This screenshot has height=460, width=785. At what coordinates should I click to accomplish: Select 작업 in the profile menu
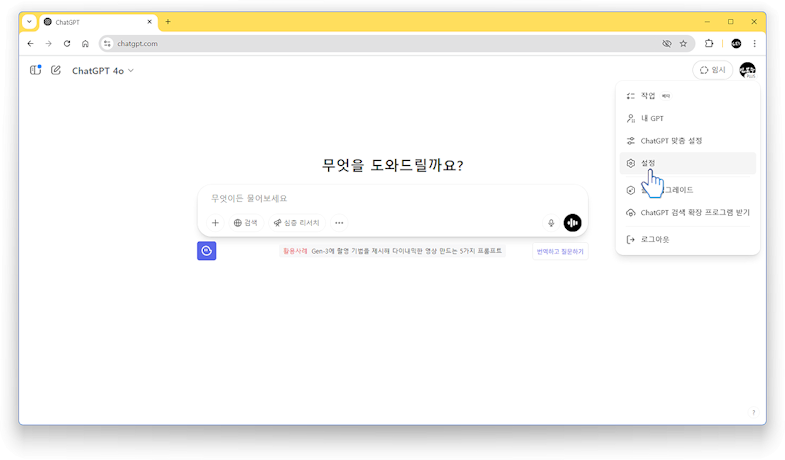point(688,96)
